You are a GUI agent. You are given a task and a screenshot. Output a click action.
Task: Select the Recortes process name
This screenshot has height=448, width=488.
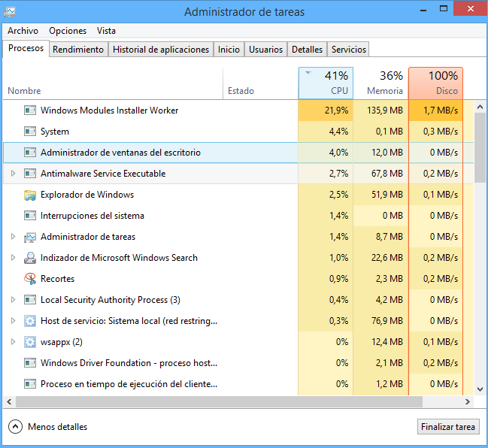[58, 279]
